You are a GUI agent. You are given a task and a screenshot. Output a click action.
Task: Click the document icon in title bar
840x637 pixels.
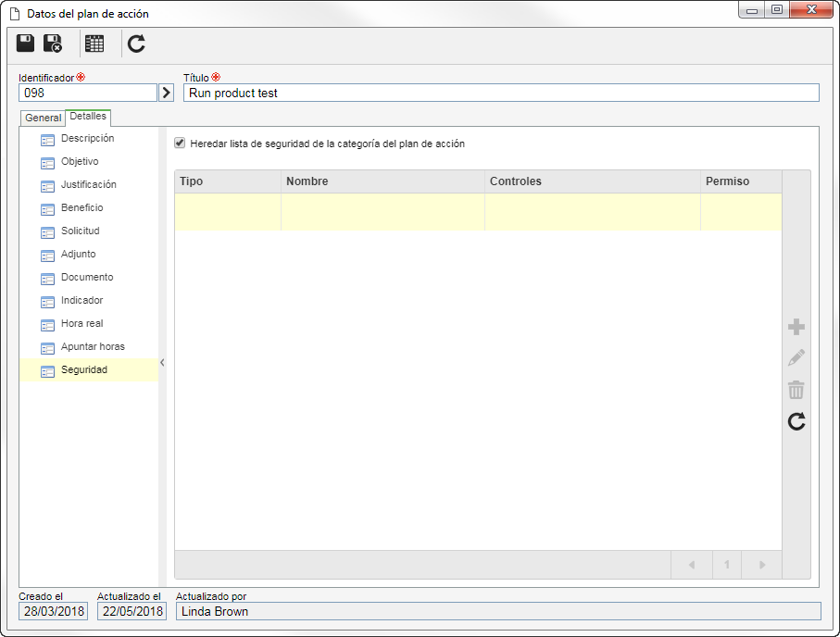pos(15,14)
